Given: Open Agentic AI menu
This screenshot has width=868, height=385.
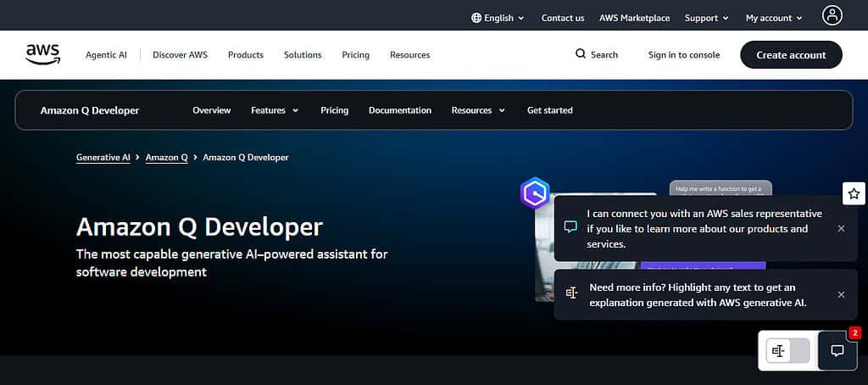Looking at the screenshot, I should click(106, 55).
